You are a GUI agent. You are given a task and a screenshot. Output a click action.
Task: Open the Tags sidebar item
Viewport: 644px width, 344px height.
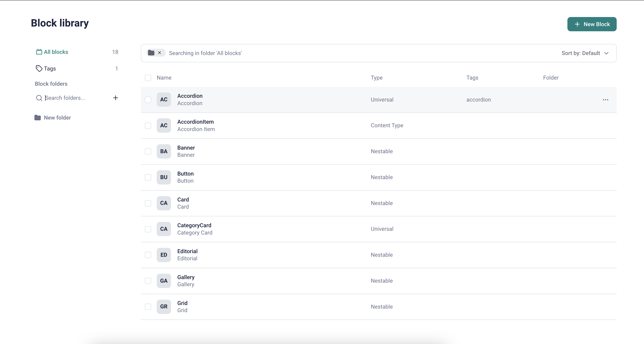(50, 68)
